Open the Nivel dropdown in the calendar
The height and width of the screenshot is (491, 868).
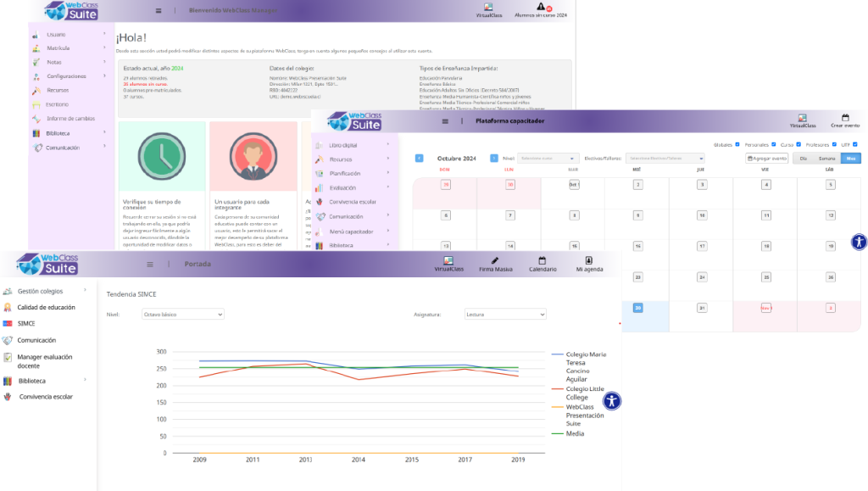(x=548, y=159)
